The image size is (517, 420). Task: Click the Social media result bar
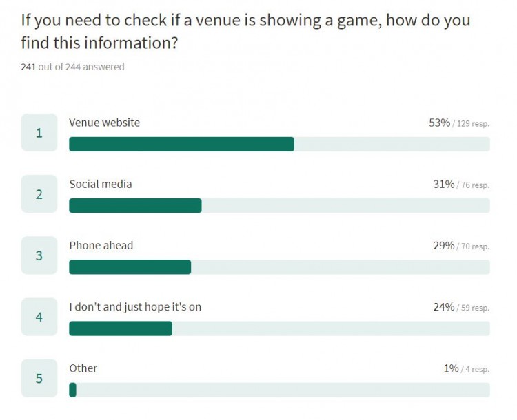click(279, 205)
